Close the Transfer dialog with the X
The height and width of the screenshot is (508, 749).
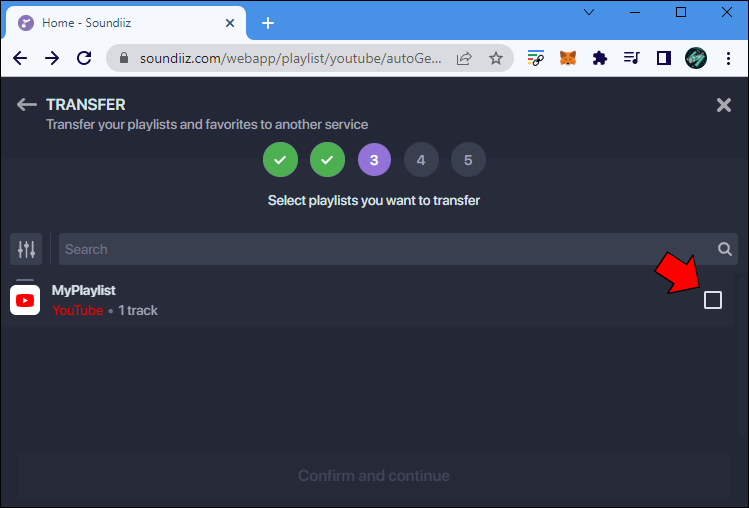(x=724, y=105)
